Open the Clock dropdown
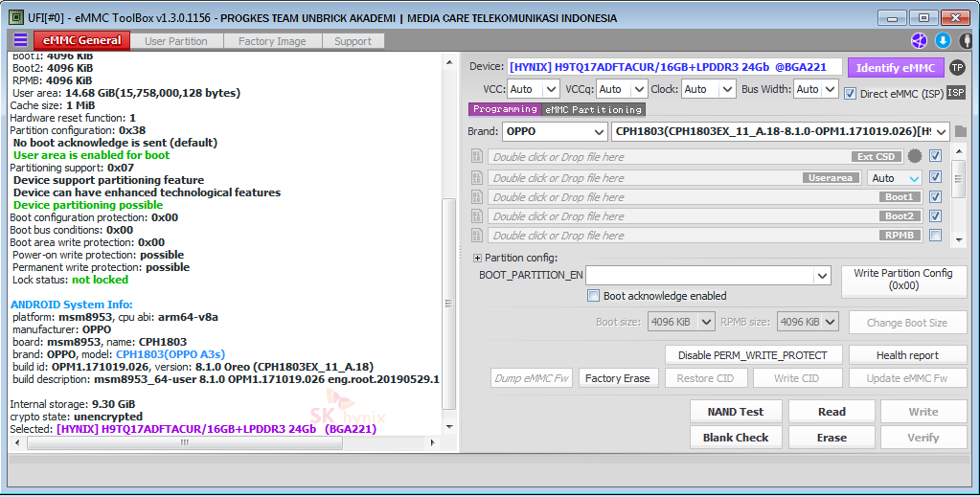 [x=708, y=89]
